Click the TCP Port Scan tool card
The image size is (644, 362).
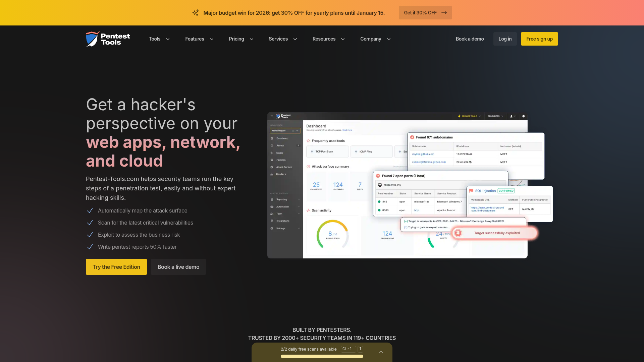(327, 152)
